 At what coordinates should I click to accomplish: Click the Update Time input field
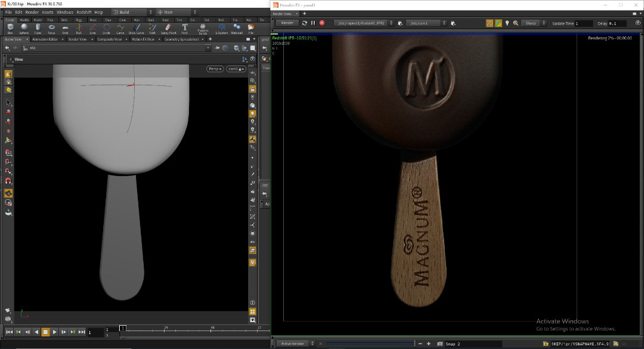584,23
